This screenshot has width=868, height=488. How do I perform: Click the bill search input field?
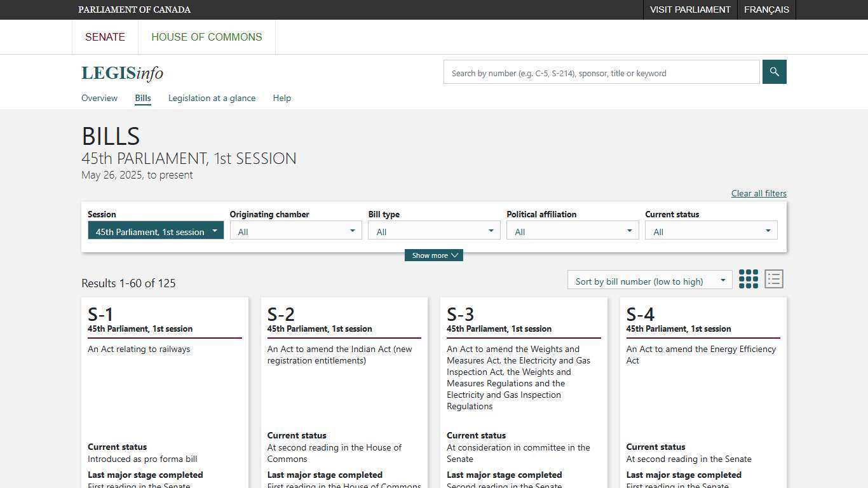click(601, 72)
